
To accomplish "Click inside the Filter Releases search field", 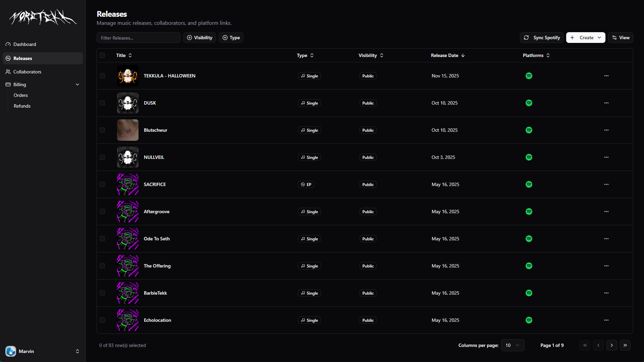I will point(138,38).
